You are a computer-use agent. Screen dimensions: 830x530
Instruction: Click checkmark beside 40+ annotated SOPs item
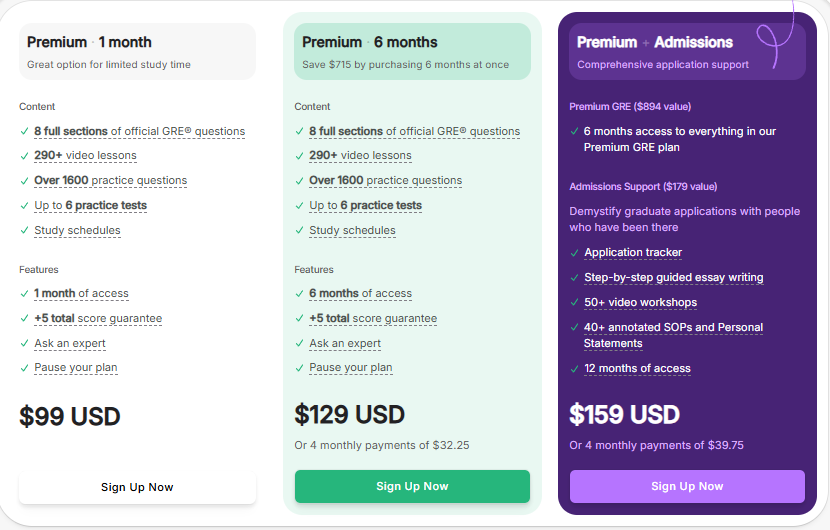[574, 328]
